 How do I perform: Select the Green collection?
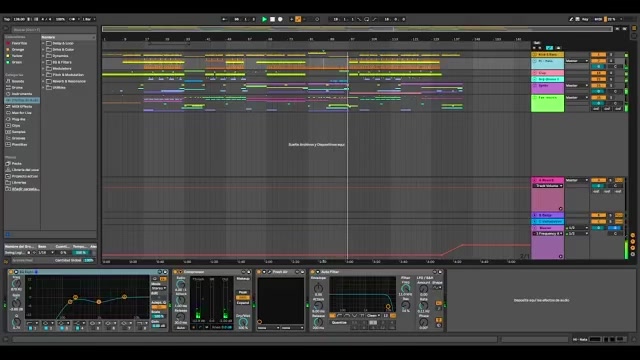pos(17,62)
